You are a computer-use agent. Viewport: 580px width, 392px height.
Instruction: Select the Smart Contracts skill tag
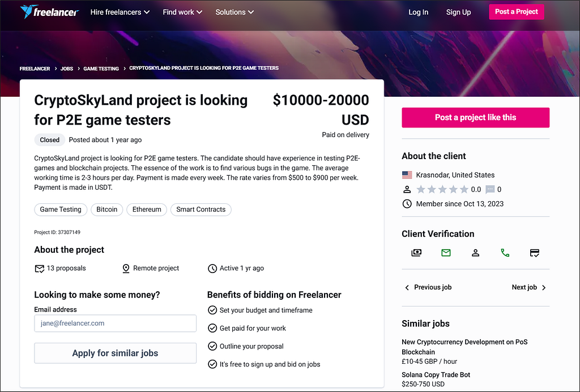coord(201,210)
